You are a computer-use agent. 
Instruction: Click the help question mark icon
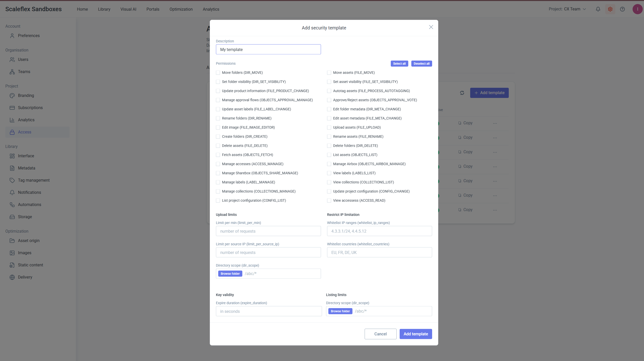pyautogui.click(x=622, y=9)
